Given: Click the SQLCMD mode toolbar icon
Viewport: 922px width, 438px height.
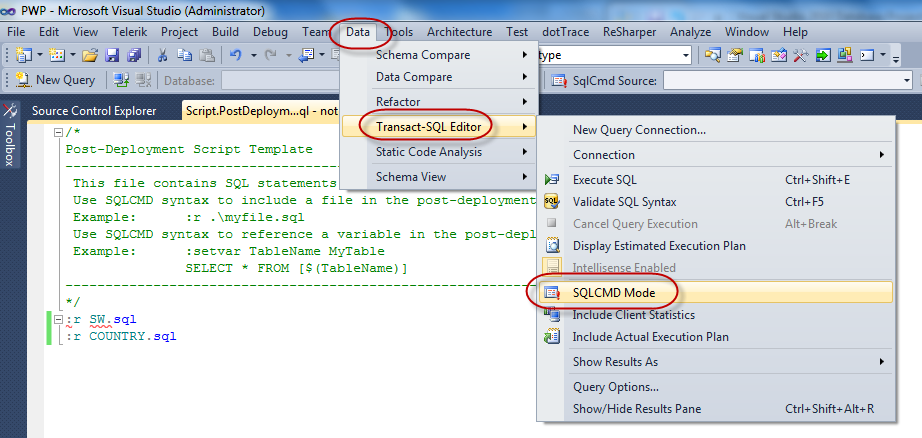Looking at the screenshot, I should (560, 81).
